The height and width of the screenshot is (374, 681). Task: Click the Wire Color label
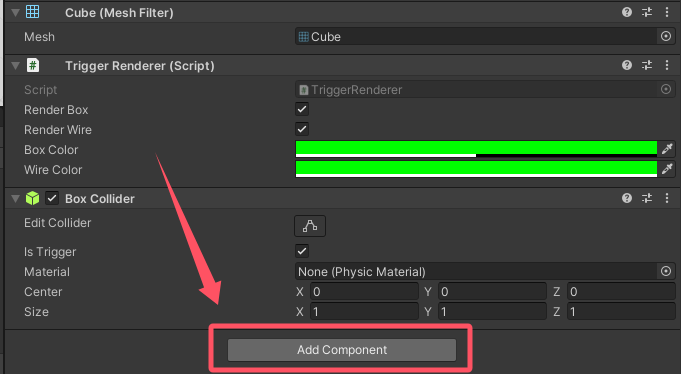click(53, 169)
